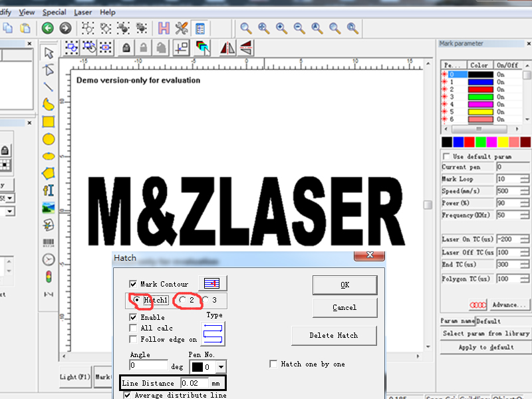Click the Laser On TC stepper arrows
This screenshot has width=532, height=399.
point(525,239)
